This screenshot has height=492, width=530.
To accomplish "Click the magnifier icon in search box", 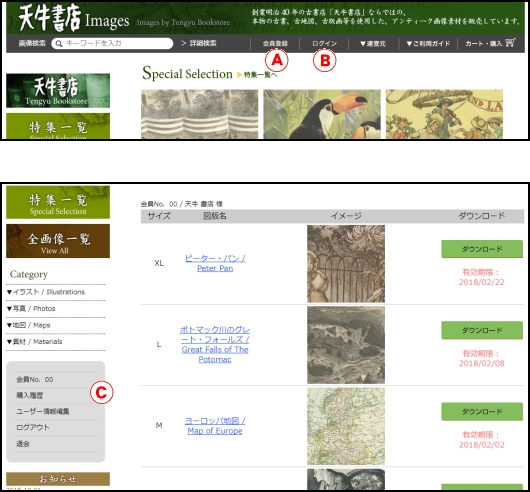I will coord(59,44).
